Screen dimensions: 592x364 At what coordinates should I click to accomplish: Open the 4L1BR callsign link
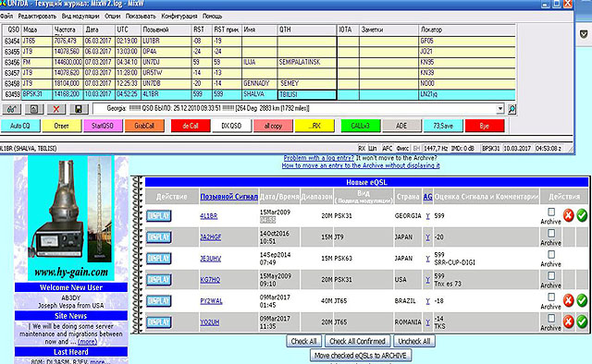point(208,216)
